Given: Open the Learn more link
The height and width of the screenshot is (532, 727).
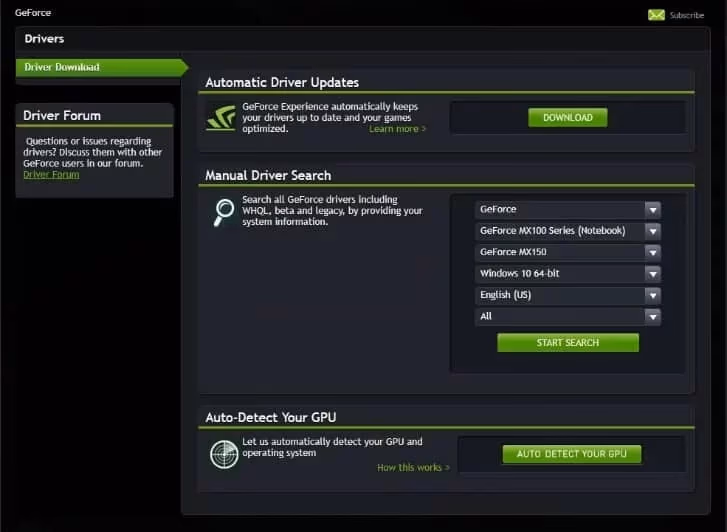Looking at the screenshot, I should coord(397,129).
